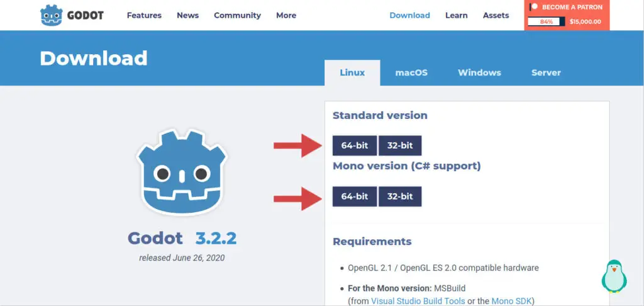Image resolution: width=644 pixels, height=306 pixels.
Task: Expand the More menu
Action: tap(286, 15)
